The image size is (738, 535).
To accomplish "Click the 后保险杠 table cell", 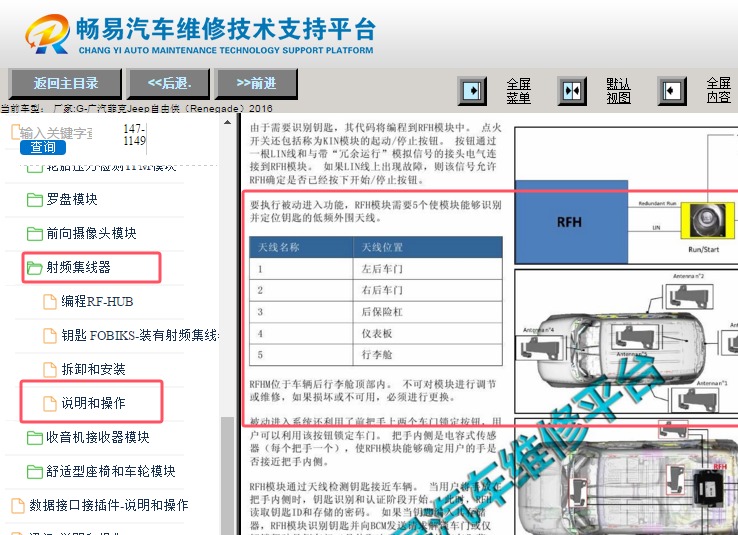I will pos(428,311).
